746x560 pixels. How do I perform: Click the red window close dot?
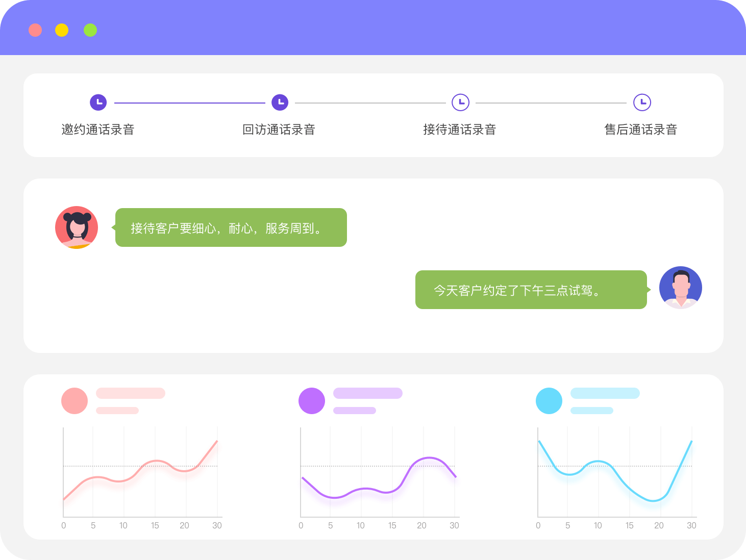(x=35, y=30)
